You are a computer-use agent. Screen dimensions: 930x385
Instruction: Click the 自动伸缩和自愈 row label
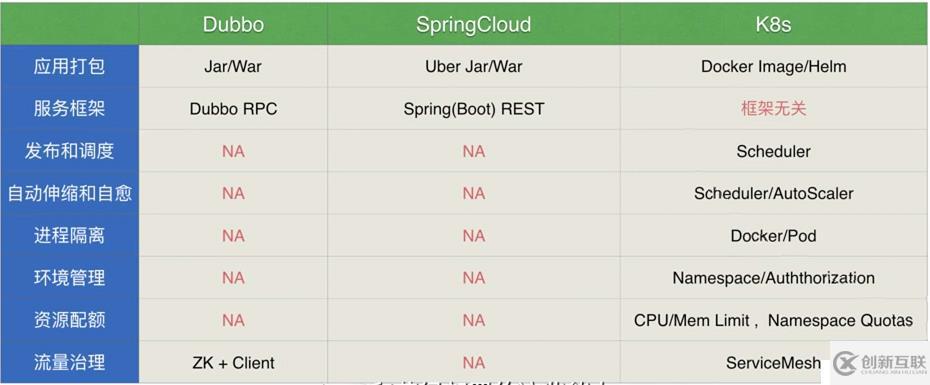click(69, 193)
